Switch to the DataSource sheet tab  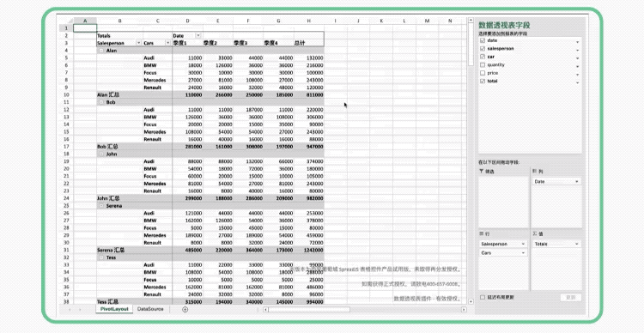150,309
